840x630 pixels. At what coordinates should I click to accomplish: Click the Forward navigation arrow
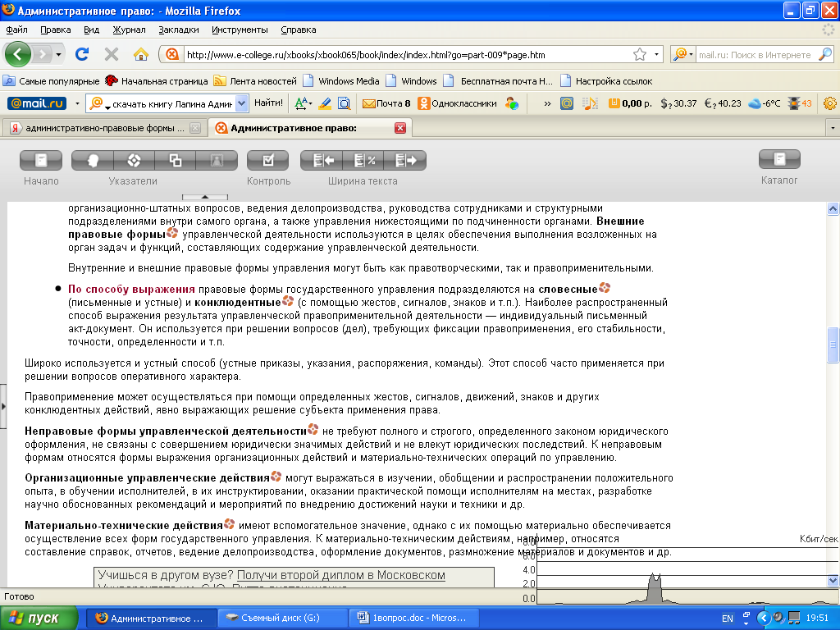coord(43,54)
